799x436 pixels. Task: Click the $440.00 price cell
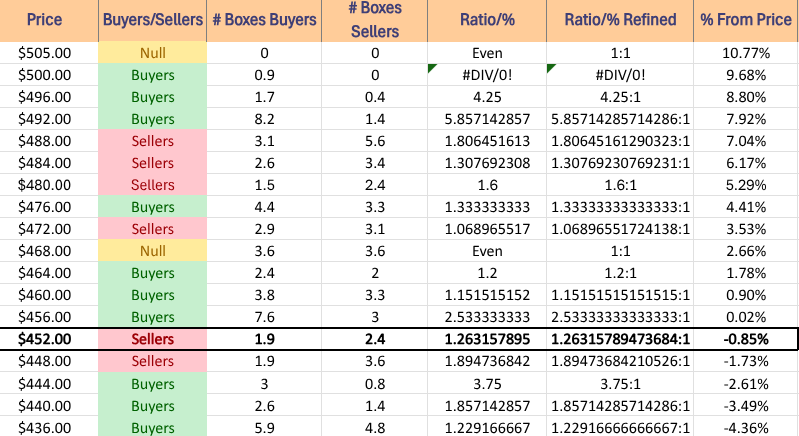(x=49, y=405)
